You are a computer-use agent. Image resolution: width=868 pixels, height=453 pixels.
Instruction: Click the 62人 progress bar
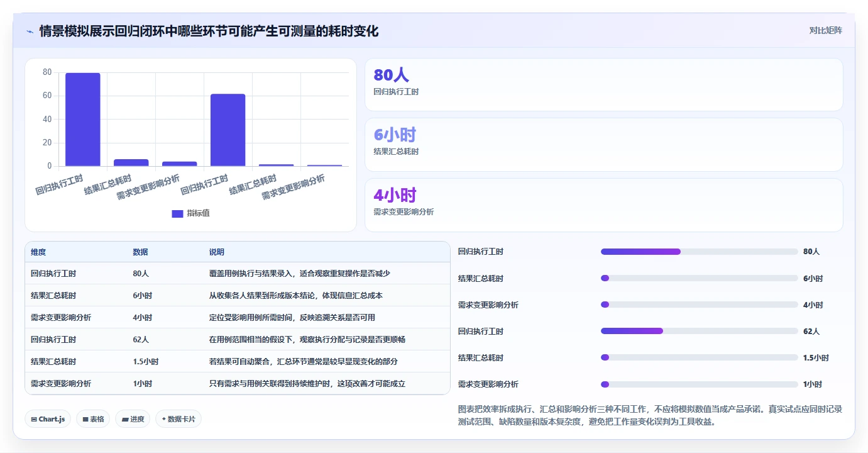699,331
